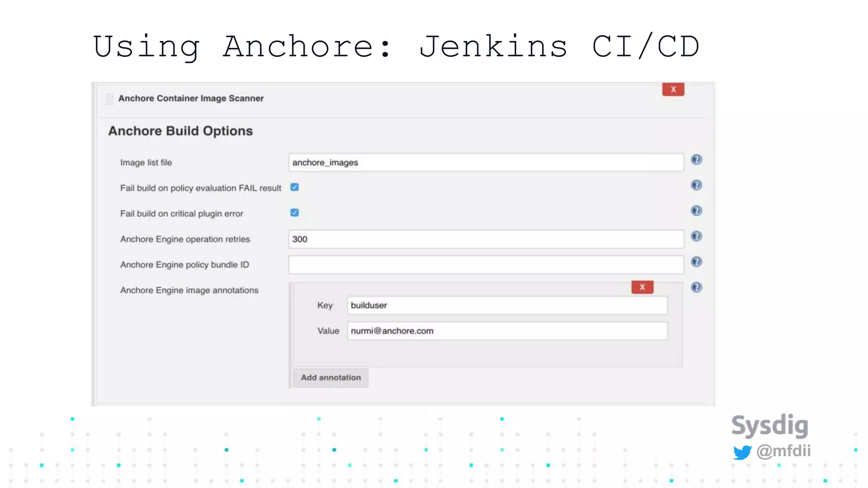Click the Sysdig logo text
The image size is (868, 488).
point(770,426)
